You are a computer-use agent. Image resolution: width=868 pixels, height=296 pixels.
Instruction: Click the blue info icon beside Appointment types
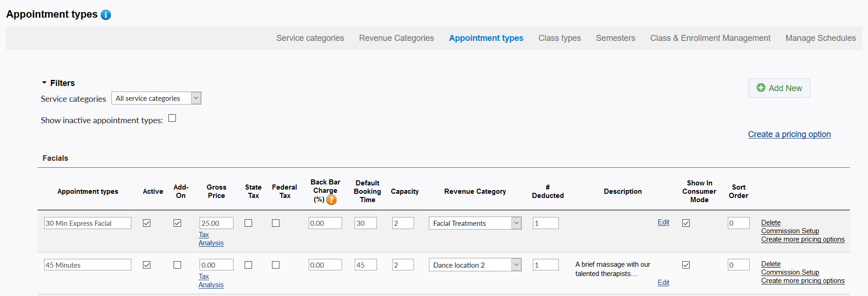(106, 15)
